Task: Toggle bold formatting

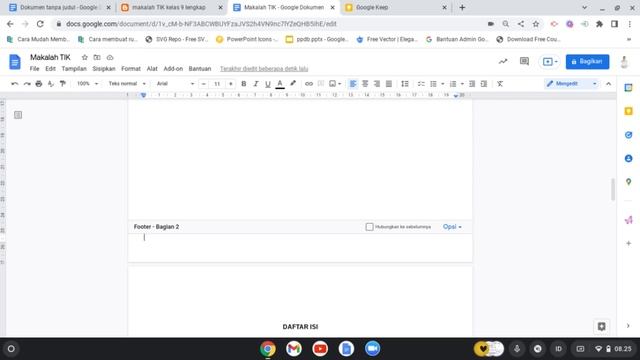Action: point(244,84)
